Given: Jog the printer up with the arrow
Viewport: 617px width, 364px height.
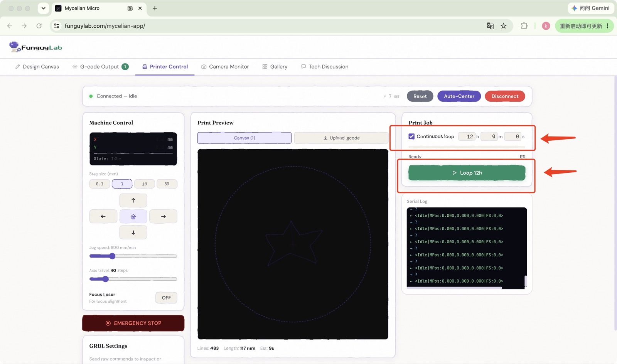Looking at the screenshot, I should pos(133,201).
